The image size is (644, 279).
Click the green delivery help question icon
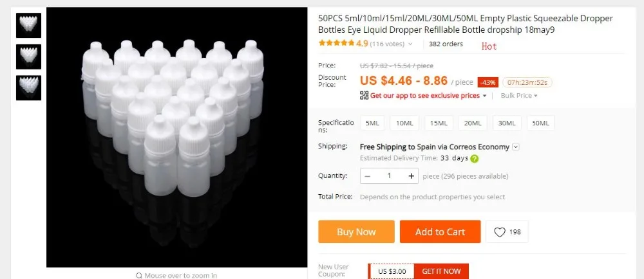pyautogui.click(x=475, y=159)
